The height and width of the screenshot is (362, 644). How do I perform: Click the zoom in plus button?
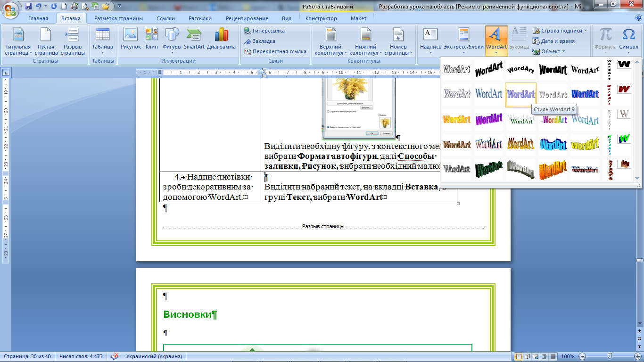click(637, 357)
